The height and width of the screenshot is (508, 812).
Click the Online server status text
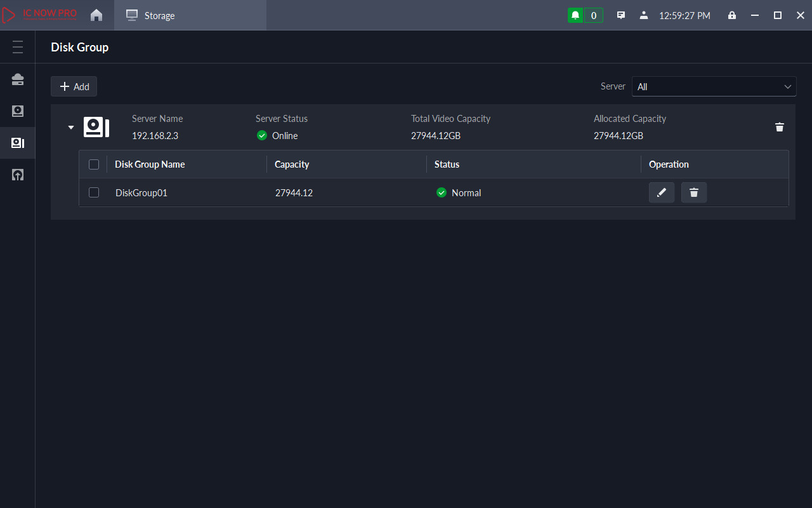coord(285,135)
